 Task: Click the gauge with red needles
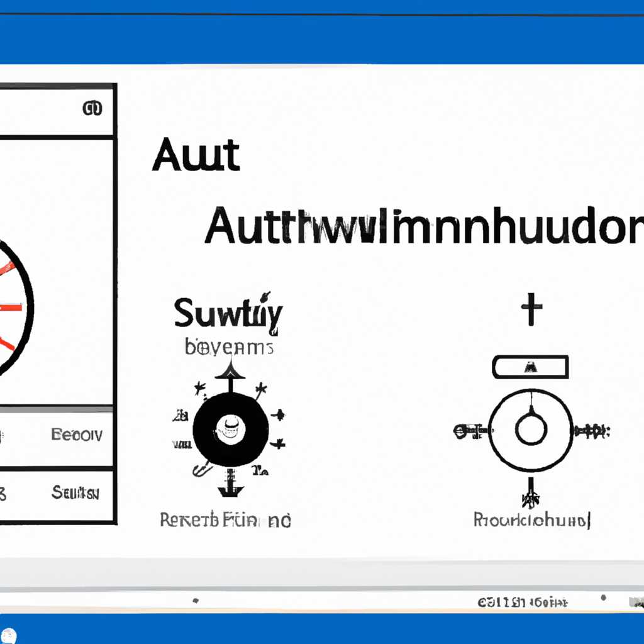click(16, 307)
